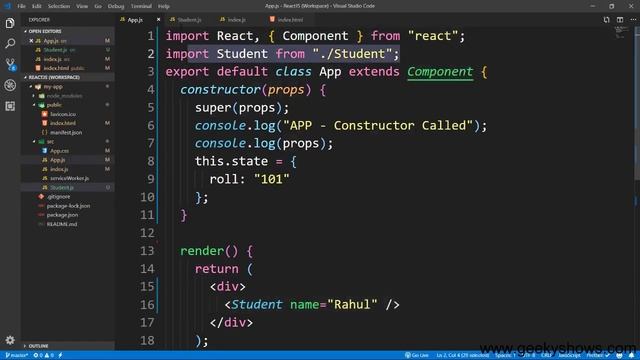Open the File menu
This screenshot has height=360, width=640.
(x=21, y=6)
